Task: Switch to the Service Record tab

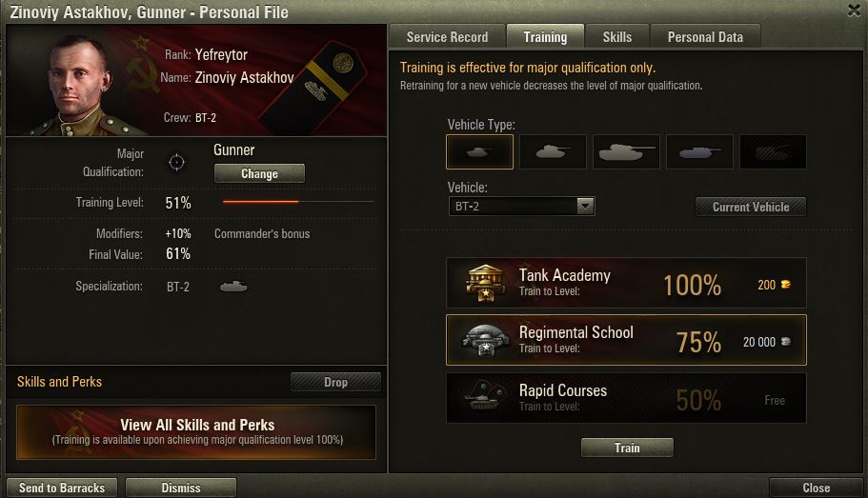Action: tap(447, 37)
